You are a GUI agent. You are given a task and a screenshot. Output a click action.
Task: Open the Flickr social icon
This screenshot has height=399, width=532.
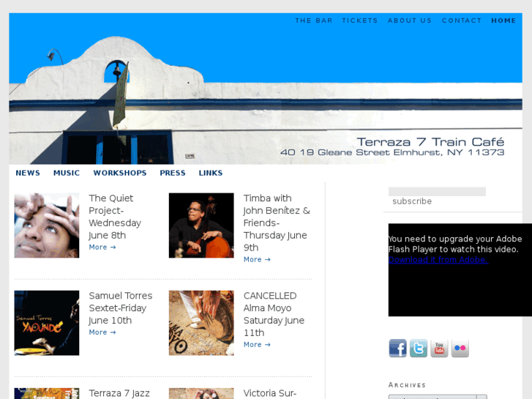click(460, 348)
